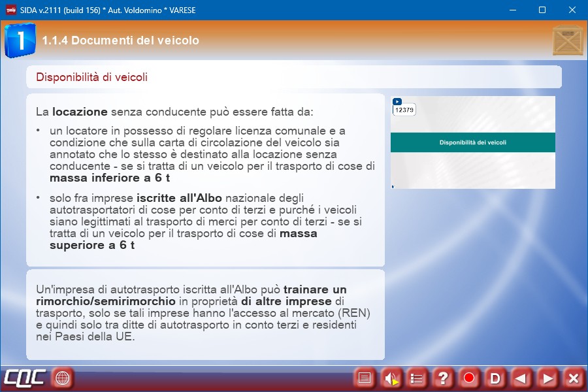Click the blue chapter number 1 badge

tap(20, 41)
